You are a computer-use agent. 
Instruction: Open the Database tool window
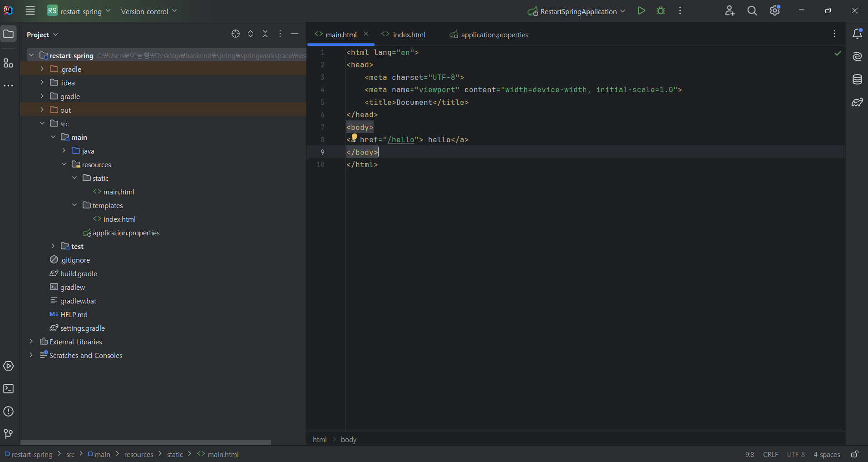tap(857, 79)
